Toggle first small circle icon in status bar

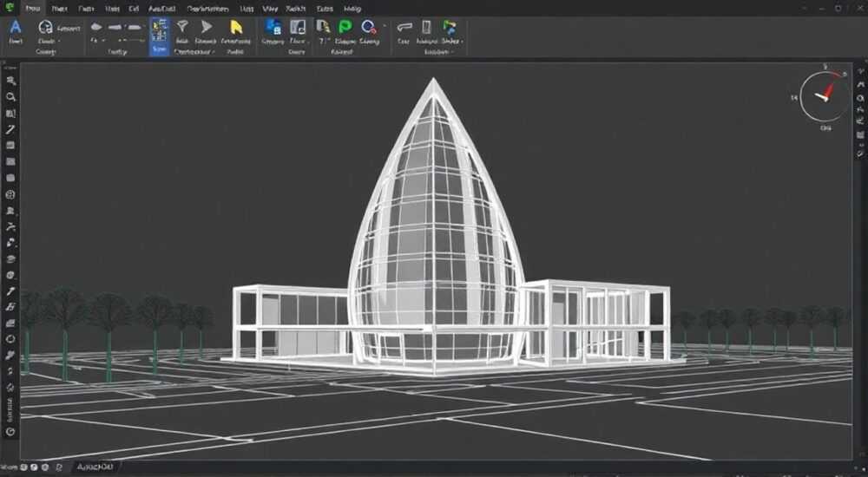(x=26, y=467)
